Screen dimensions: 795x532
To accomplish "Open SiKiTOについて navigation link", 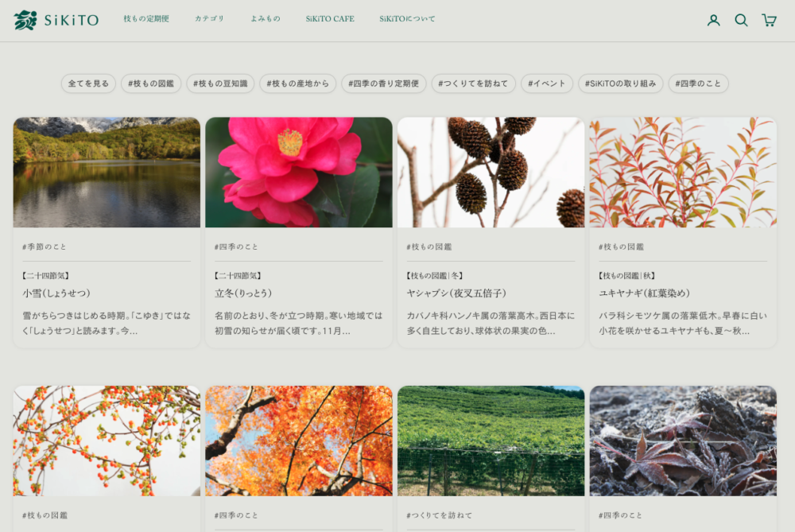I will 407,19.
